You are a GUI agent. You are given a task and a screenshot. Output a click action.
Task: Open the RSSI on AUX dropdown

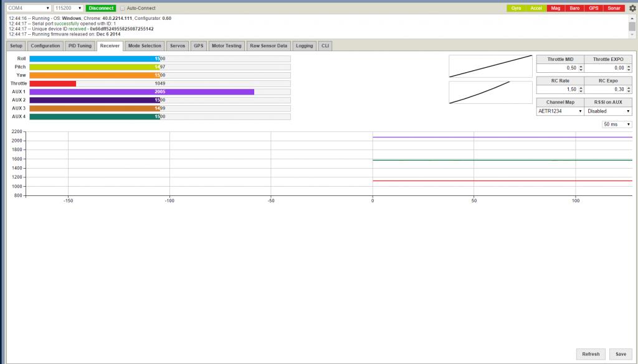coord(608,111)
